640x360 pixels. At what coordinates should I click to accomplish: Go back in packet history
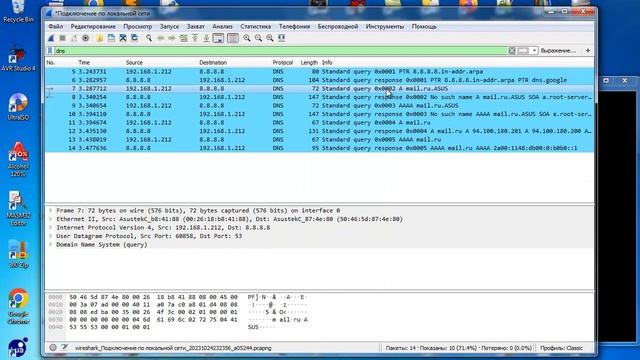pos(160,38)
